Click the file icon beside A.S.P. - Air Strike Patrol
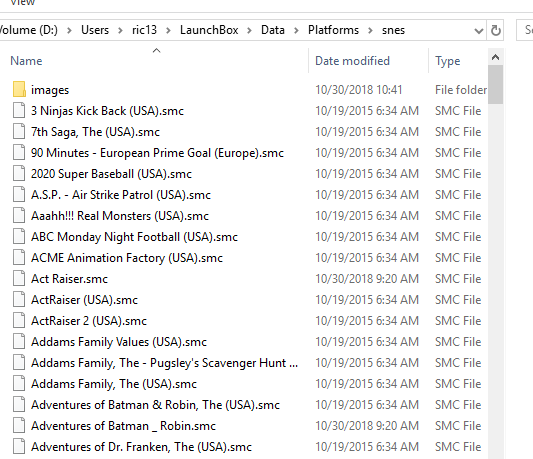This screenshot has width=533, height=459. (19, 194)
